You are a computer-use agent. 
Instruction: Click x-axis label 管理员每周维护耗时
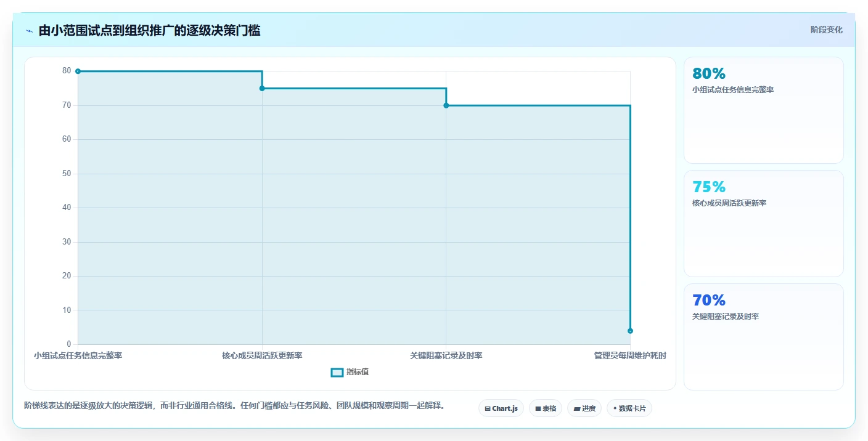[x=630, y=355]
